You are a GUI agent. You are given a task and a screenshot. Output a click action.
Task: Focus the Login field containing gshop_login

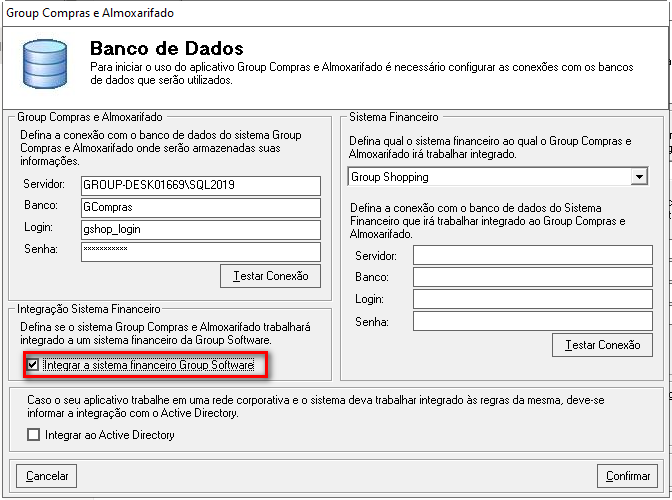(201, 230)
